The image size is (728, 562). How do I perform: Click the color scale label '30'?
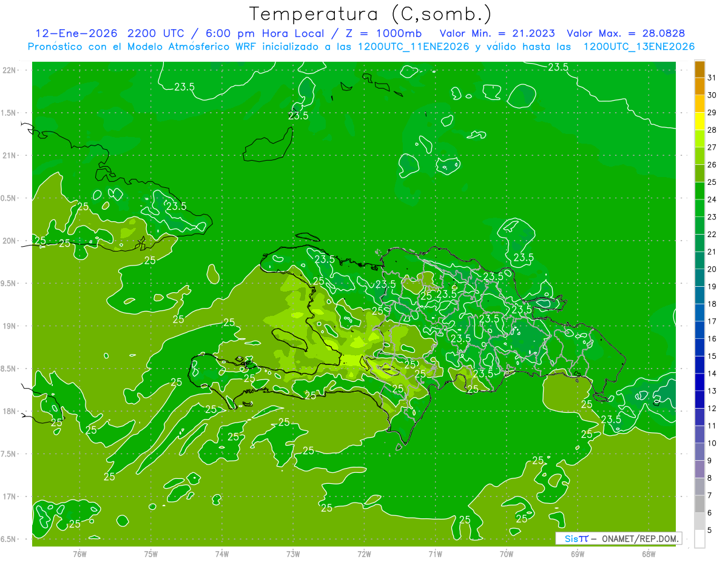pyautogui.click(x=712, y=95)
